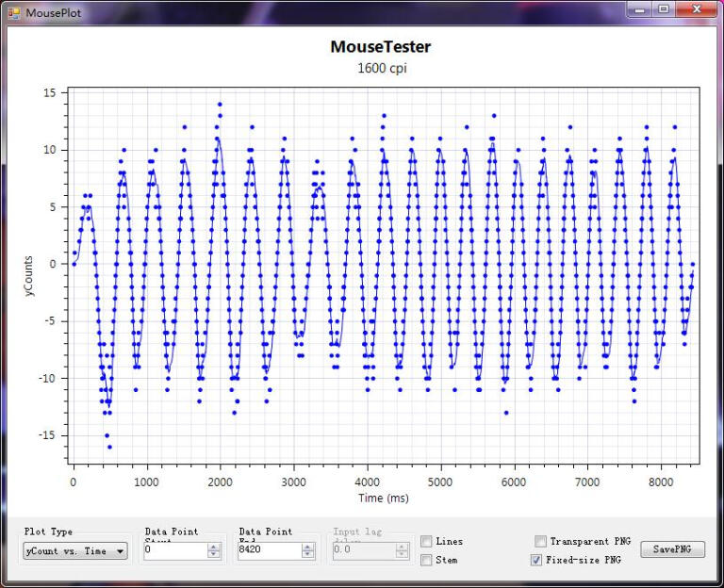
Task: Minimize the MousePlot window
Action: (641, 9)
